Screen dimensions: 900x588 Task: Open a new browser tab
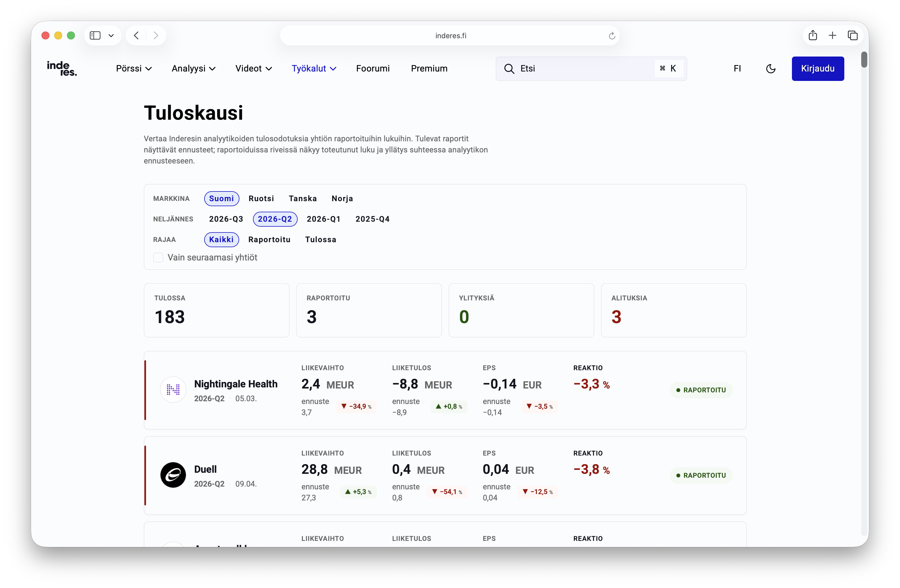[x=832, y=35]
